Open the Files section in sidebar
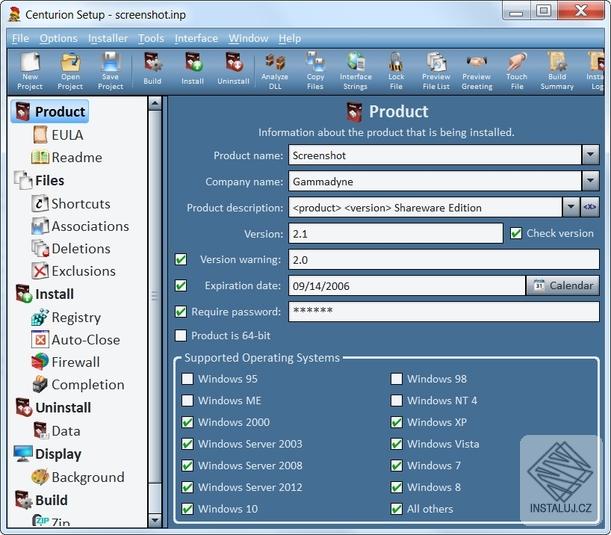This screenshot has width=611, height=535. coord(39,180)
